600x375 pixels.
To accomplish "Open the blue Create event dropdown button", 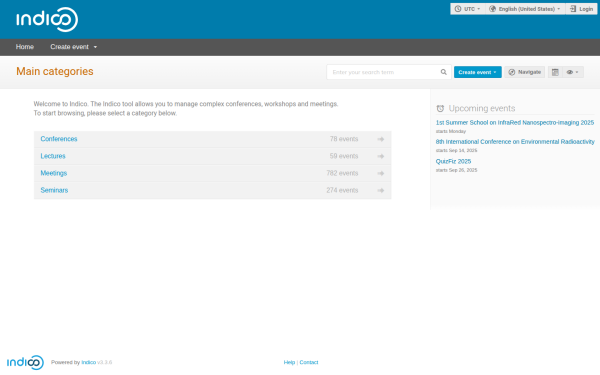I will tap(478, 72).
